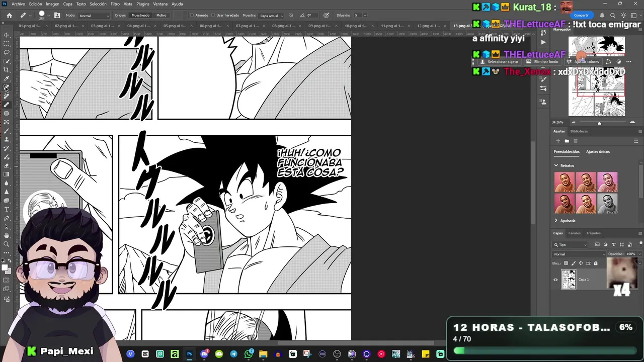
Task: Select the Lasso tool
Action: point(7,52)
